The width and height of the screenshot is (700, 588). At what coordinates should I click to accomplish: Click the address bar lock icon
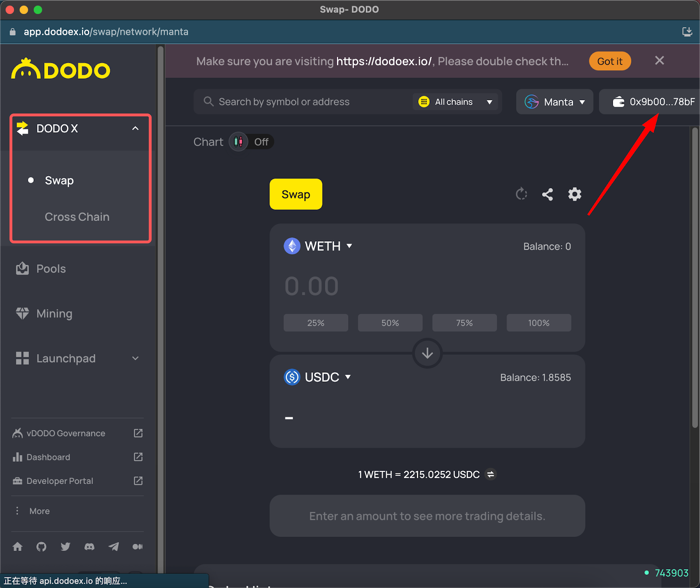click(13, 31)
